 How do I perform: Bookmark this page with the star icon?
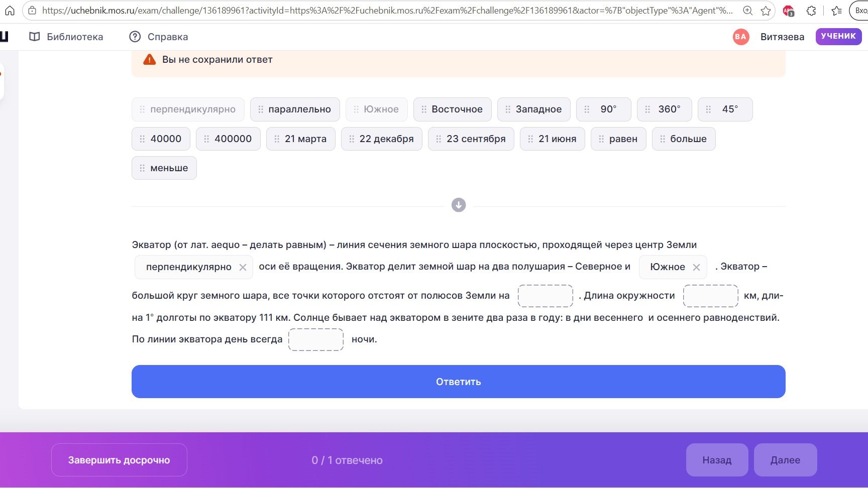pos(766,11)
